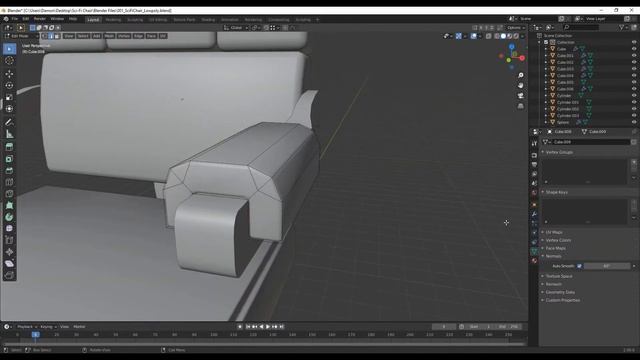This screenshot has height=360, width=640.
Task: Hide Cylinder via its eye icon
Action: point(634,96)
